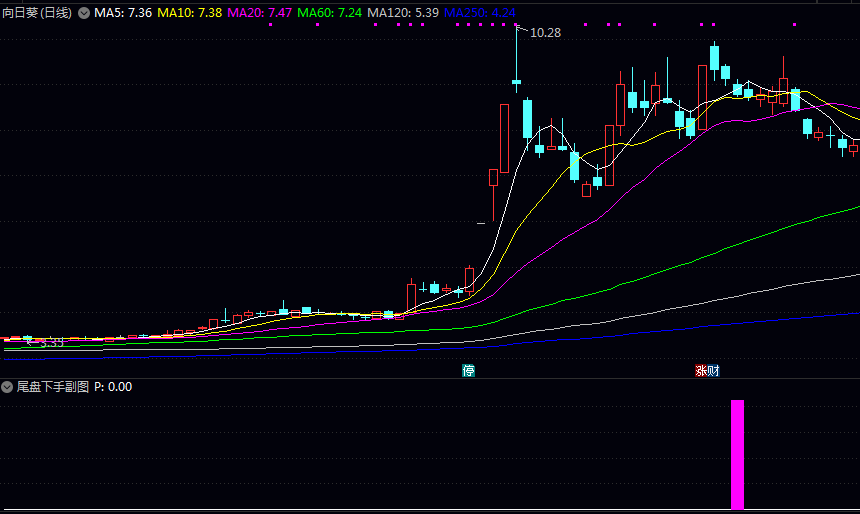The image size is (860, 514).
Task: Select the yellow MA10 label
Action: (x=189, y=13)
